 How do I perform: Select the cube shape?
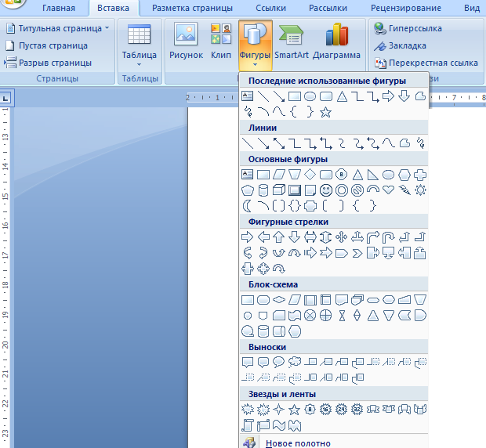pos(278,190)
